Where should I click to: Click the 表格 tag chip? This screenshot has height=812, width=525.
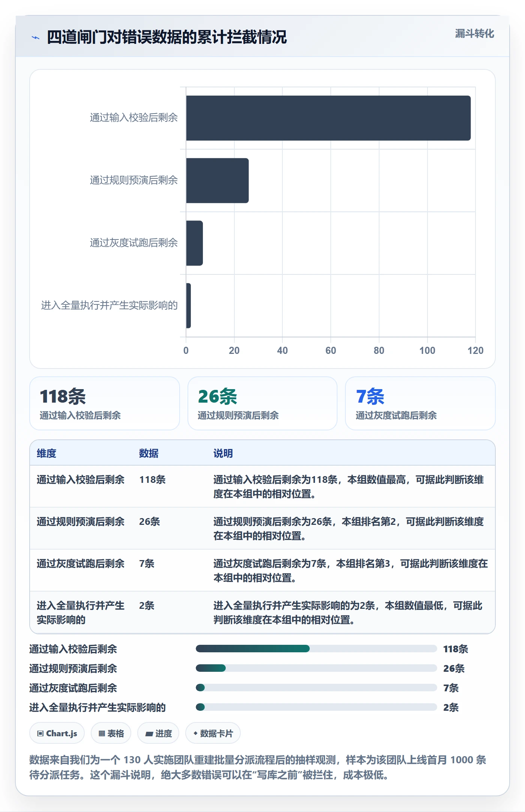[111, 733]
